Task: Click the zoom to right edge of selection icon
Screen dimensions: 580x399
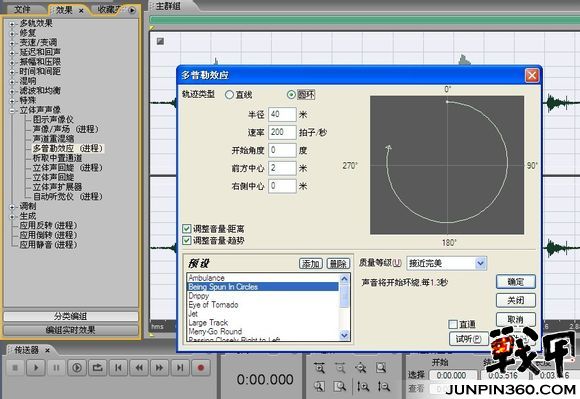Action: [x=340, y=386]
